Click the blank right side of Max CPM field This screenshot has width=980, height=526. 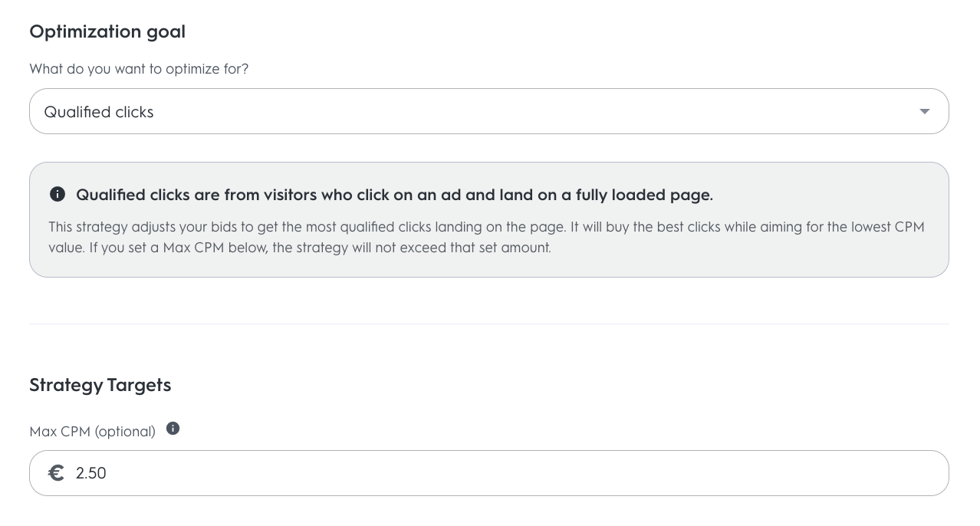[767, 473]
